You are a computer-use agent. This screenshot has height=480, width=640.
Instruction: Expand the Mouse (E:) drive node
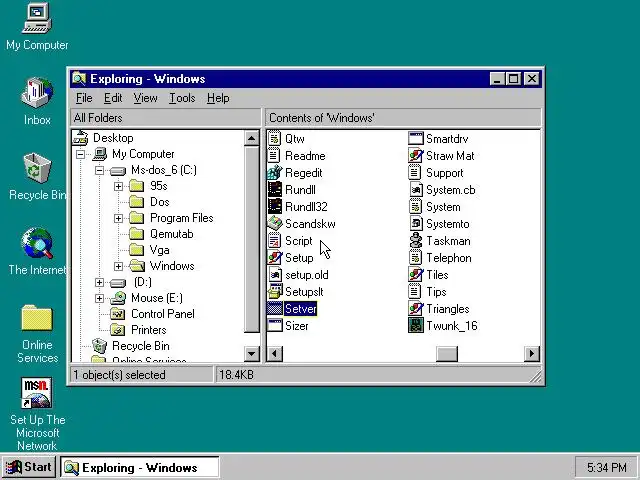[x=99, y=298]
